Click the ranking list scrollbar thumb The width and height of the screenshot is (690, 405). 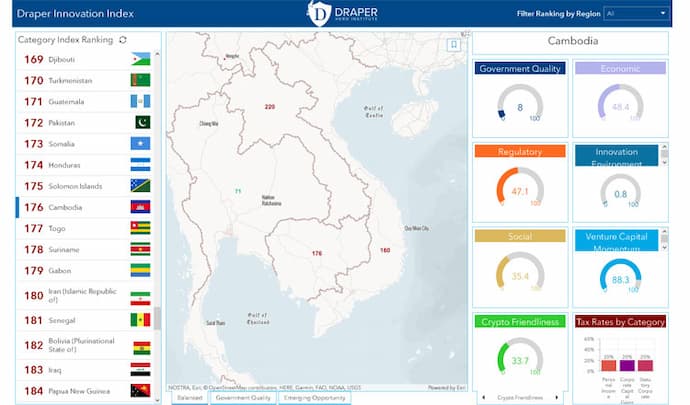157,318
